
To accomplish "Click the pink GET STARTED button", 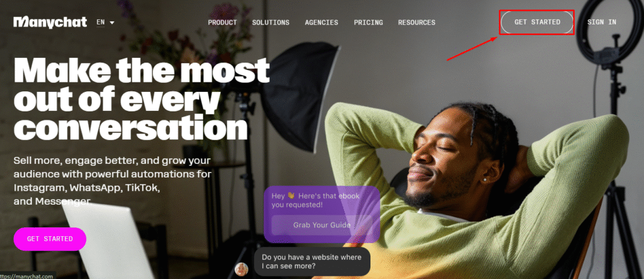I will click(x=50, y=239).
